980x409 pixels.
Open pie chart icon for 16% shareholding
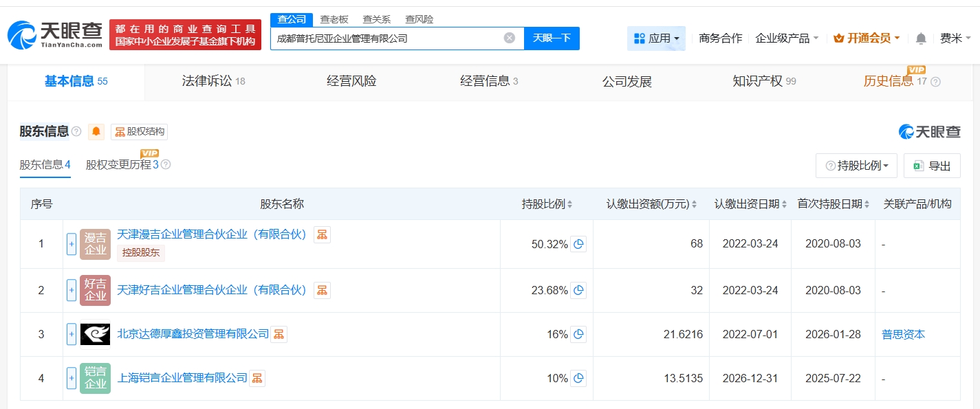point(578,334)
